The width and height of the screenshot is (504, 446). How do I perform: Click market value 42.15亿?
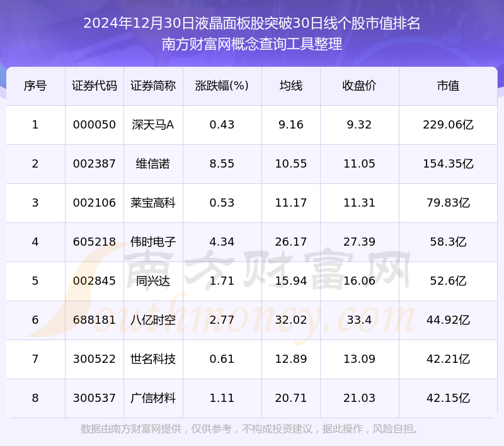[448, 398]
